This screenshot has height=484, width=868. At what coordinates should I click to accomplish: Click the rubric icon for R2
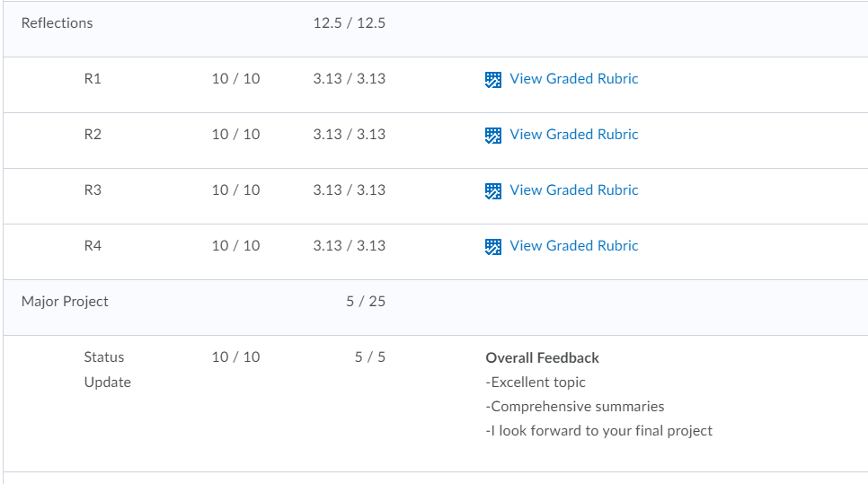coord(493,136)
